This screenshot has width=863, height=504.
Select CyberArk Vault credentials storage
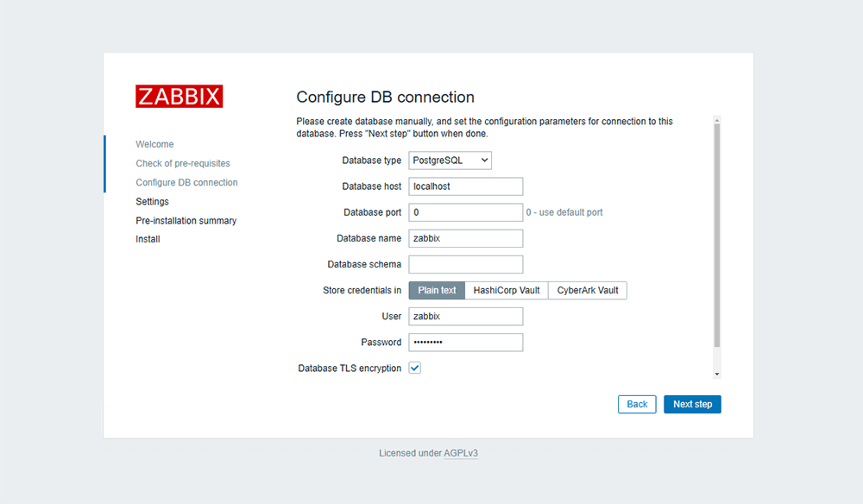tap(587, 290)
